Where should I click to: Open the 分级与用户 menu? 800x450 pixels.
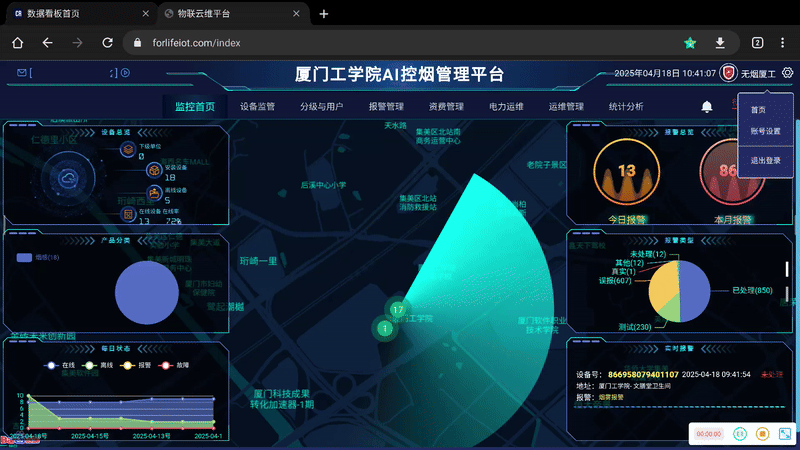click(321, 107)
